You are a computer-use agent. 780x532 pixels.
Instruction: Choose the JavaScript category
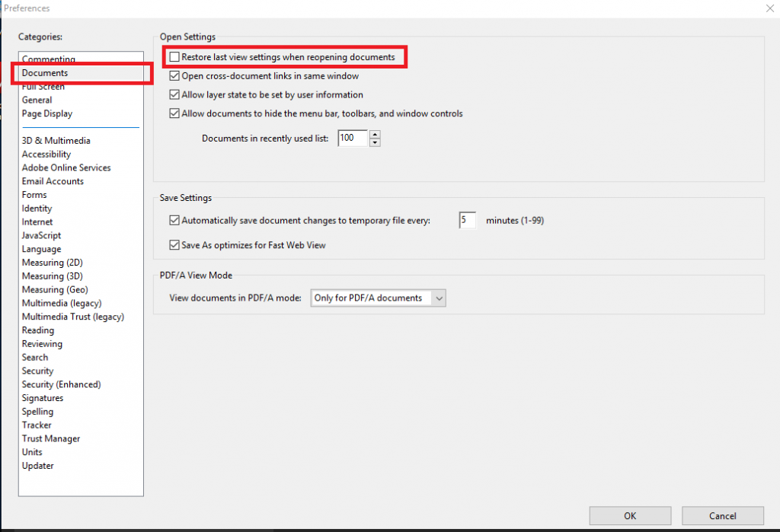(41, 235)
